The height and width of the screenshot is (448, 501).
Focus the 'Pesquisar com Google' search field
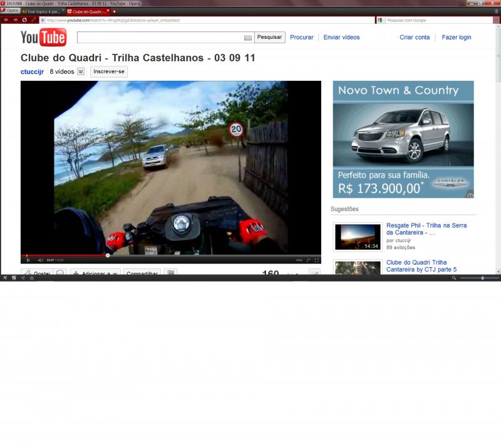pos(439,20)
